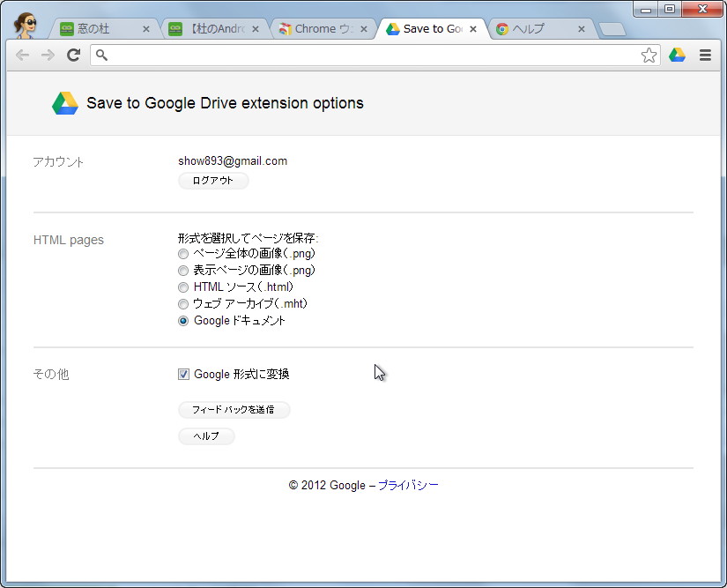Bookmark this page with the star icon

tap(649, 56)
